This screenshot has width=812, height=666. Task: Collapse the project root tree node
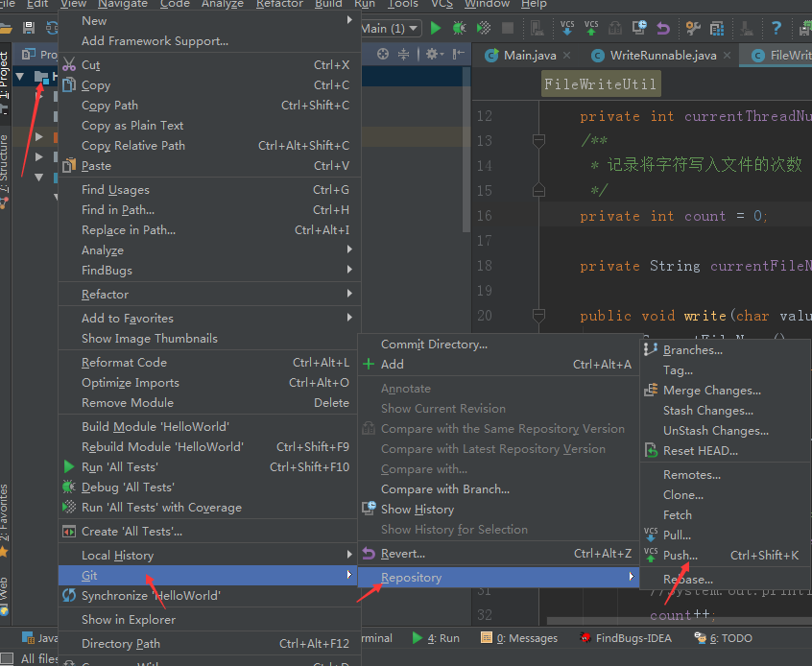(x=20, y=77)
